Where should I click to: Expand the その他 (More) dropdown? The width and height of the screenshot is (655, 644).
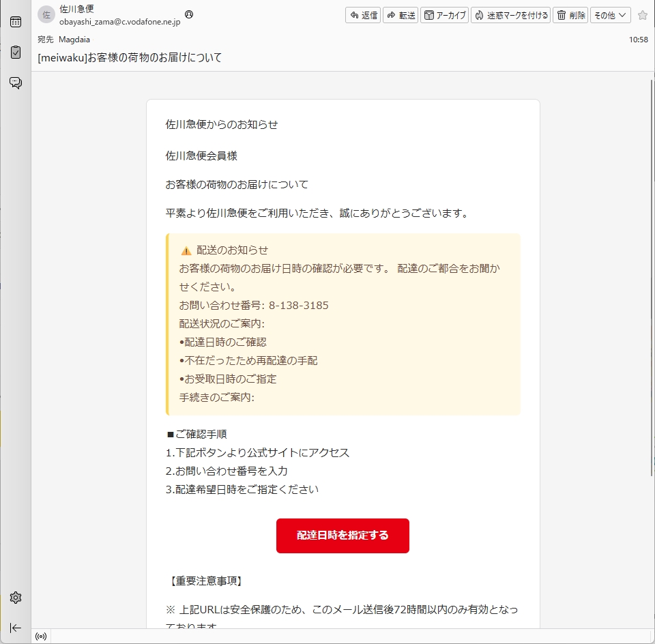pos(610,15)
